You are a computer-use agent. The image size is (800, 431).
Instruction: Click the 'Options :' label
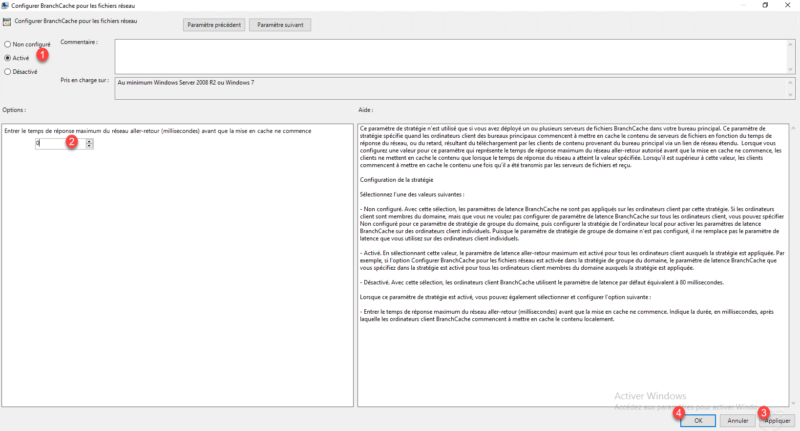coord(14,110)
